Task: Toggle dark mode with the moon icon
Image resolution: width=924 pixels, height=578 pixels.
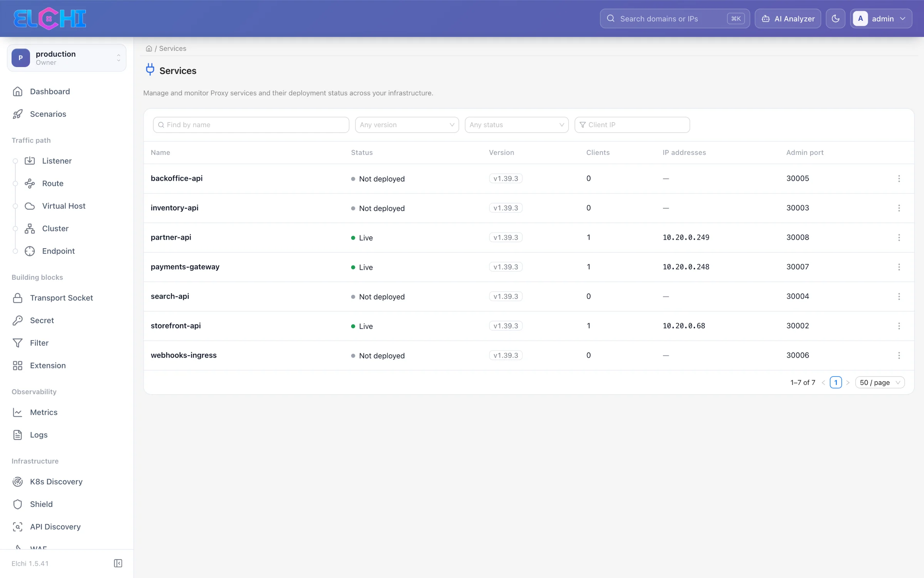Action: pyautogui.click(x=835, y=18)
